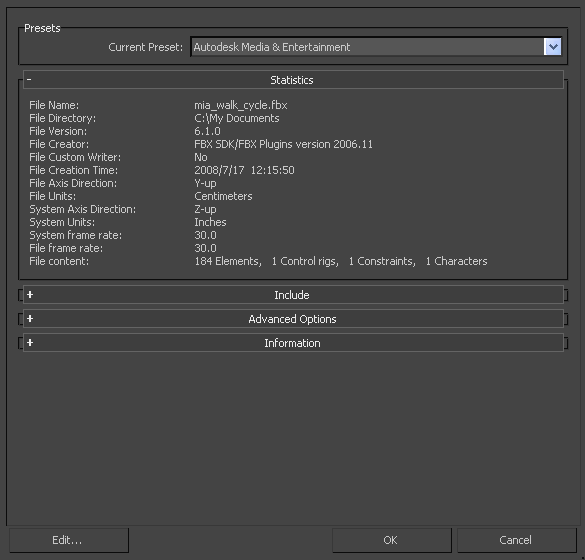Click the Current Preset label
Screen dimensions: 585x560
(x=146, y=47)
